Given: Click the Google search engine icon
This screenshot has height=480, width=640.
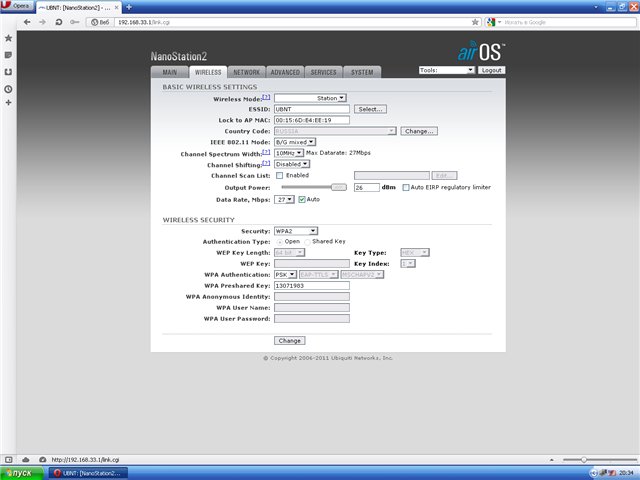Looking at the screenshot, I should point(491,22).
